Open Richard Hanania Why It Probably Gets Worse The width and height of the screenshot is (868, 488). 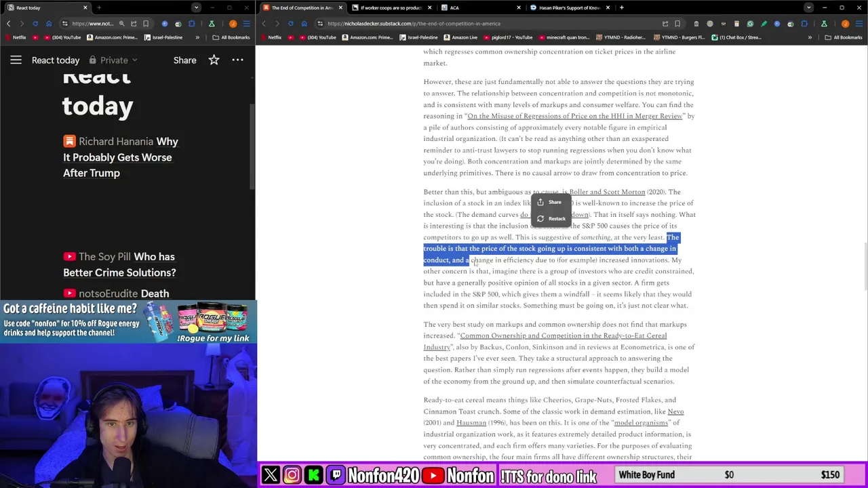pyautogui.click(x=121, y=157)
